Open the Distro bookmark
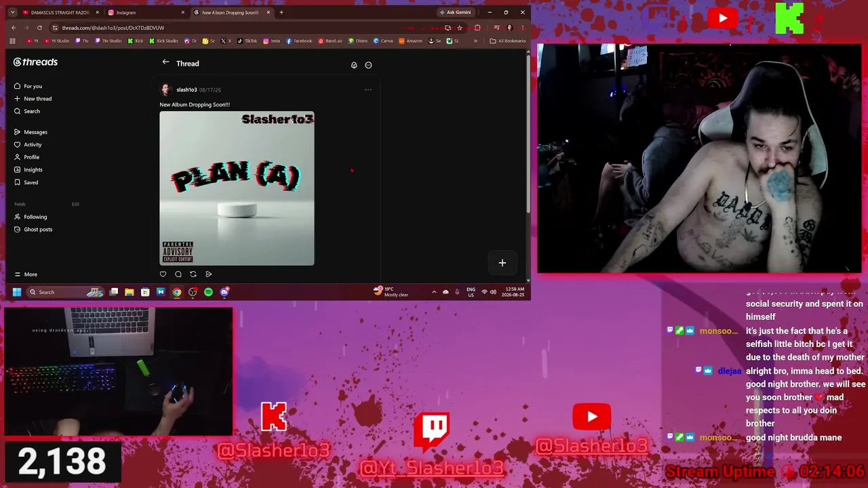This screenshot has height=488, width=868. pos(359,41)
